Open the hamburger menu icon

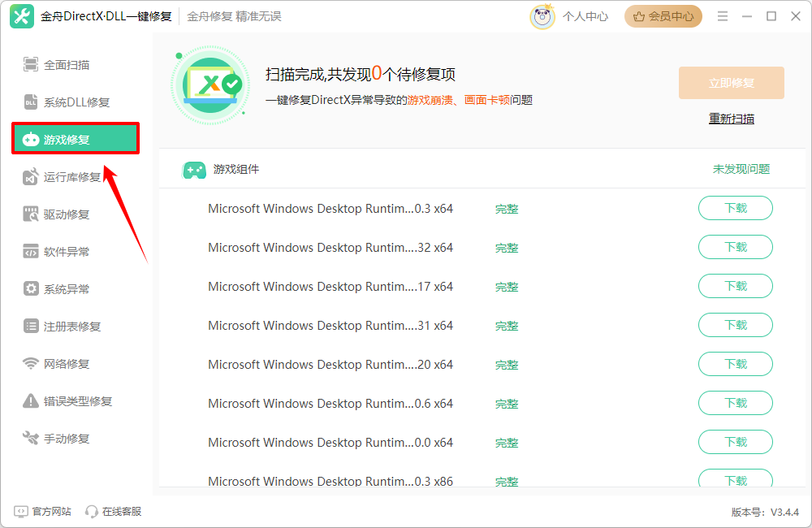723,16
